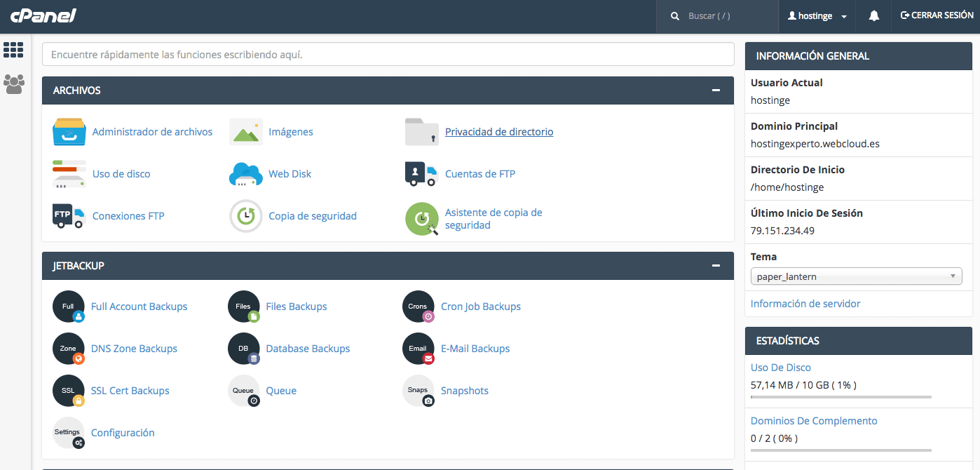Click the Cron Job Backups icon
The width and height of the screenshot is (980, 470).
[x=418, y=307]
